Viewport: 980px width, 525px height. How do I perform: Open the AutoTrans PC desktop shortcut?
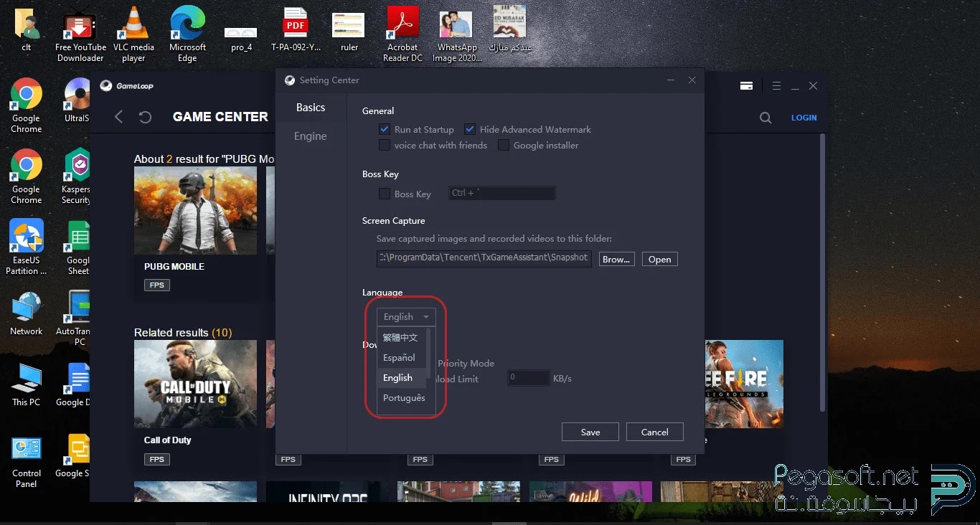coord(75,317)
